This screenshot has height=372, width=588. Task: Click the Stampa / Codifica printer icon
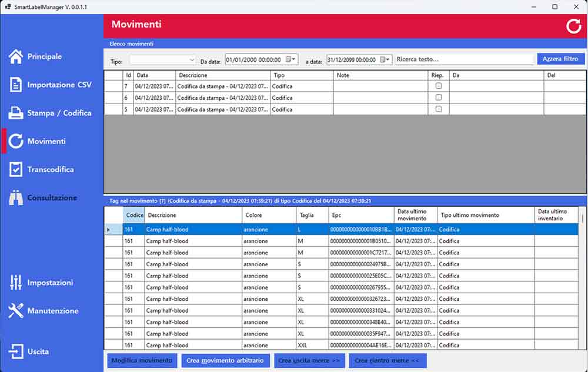click(x=16, y=113)
